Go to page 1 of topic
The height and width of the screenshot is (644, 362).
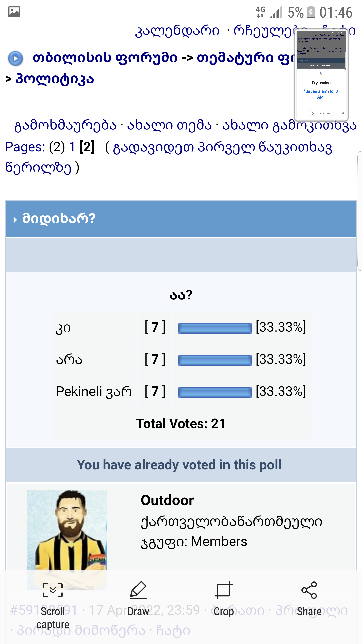72,147
